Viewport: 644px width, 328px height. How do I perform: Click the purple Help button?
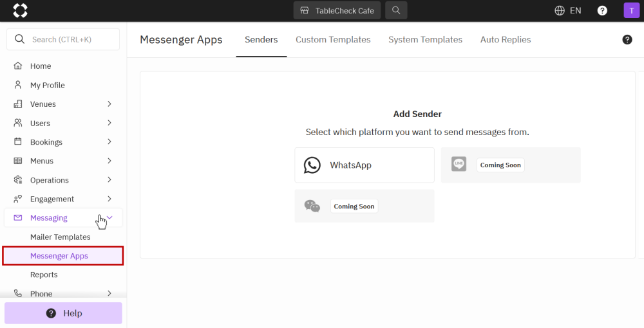pos(63,313)
